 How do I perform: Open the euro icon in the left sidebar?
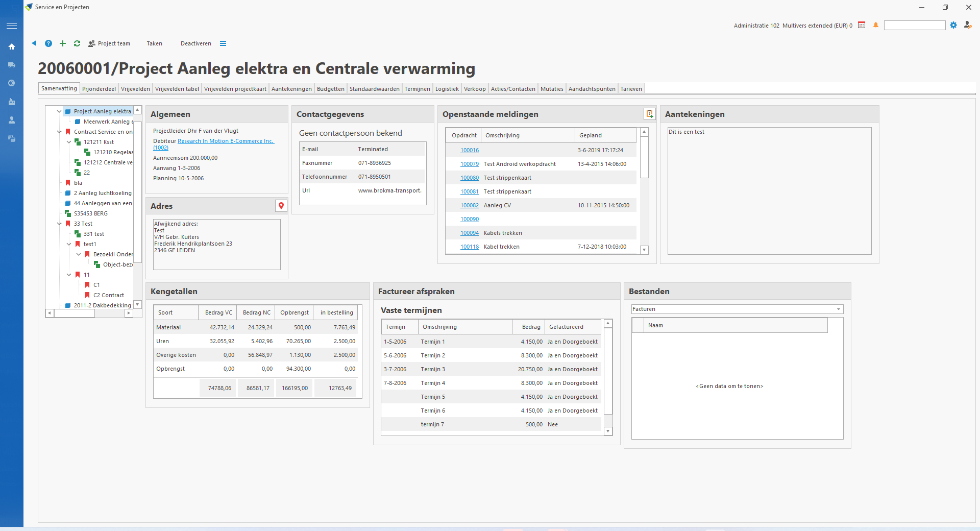click(x=12, y=83)
